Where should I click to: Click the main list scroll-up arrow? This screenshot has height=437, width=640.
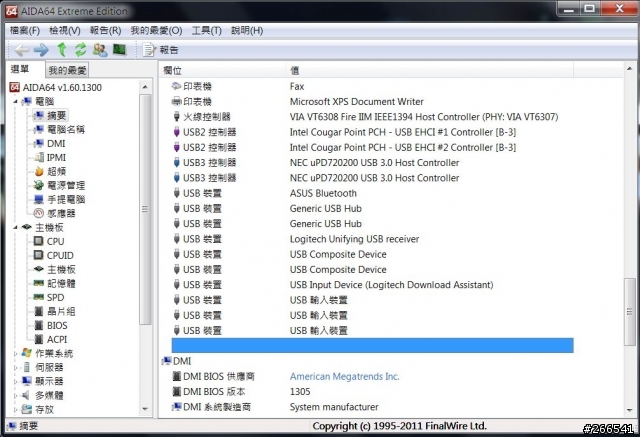point(629,69)
